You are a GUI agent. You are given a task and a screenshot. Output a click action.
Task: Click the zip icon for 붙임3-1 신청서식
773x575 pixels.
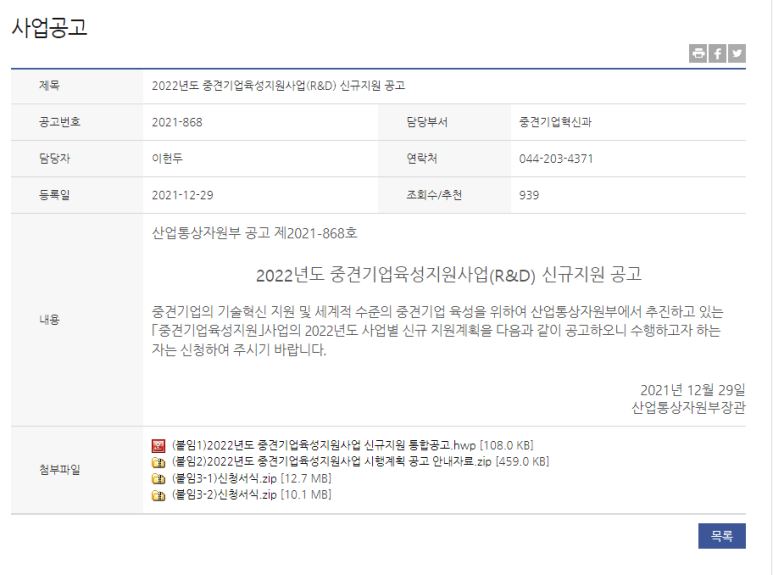[x=158, y=479]
